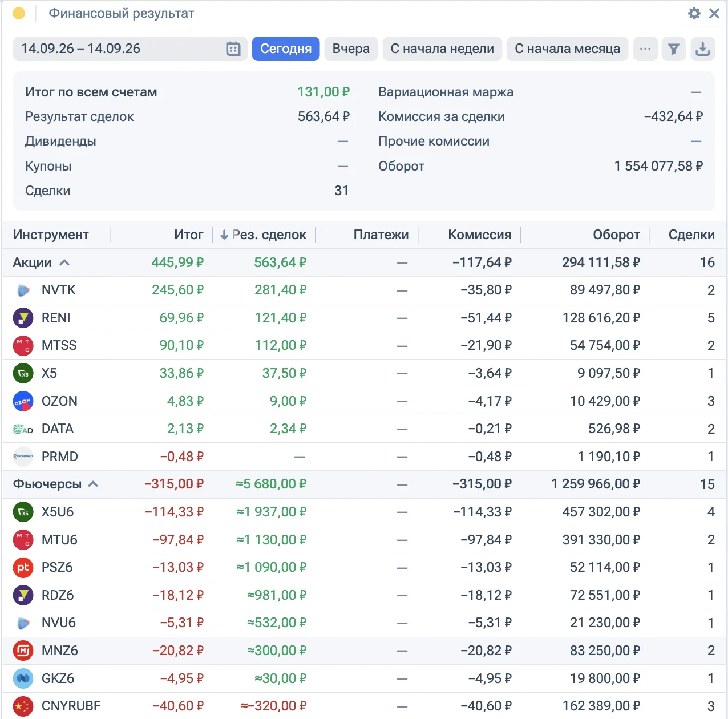Click the PSZ6 futures logo
Screen dimensions: 728x719
[x=23, y=568]
